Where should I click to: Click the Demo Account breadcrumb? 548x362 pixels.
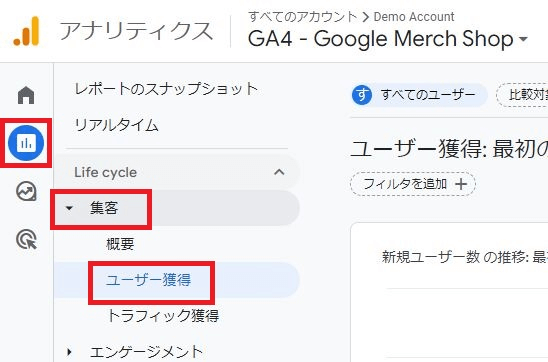pyautogui.click(x=414, y=16)
